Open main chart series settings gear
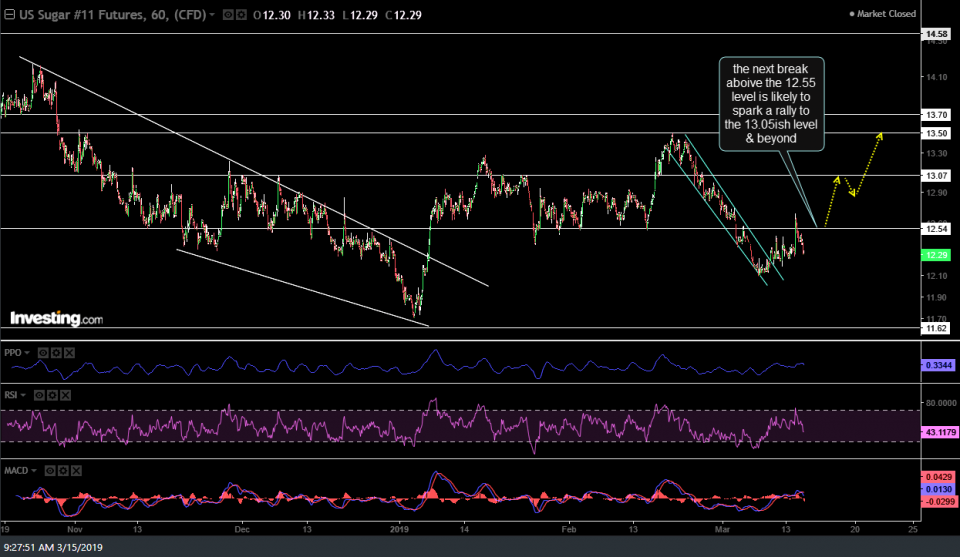Image resolution: width=960 pixels, height=557 pixels. click(240, 16)
